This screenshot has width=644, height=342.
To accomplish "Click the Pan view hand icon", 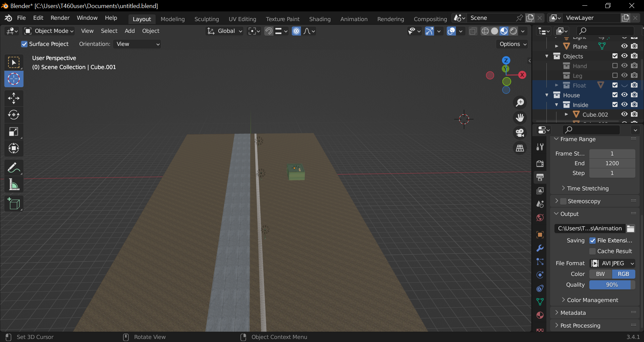I will 520,118.
